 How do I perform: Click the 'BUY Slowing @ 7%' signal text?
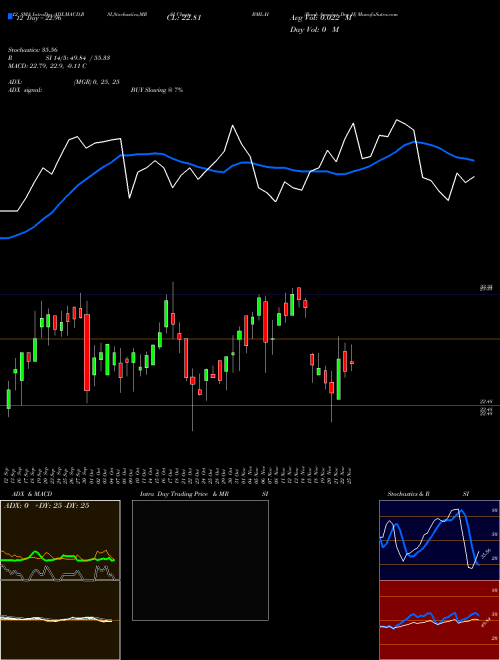[157, 90]
